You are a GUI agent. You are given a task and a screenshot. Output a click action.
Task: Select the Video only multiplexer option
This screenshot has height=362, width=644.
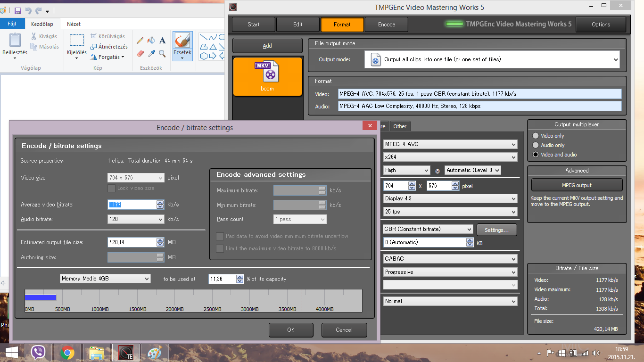[536, 136]
